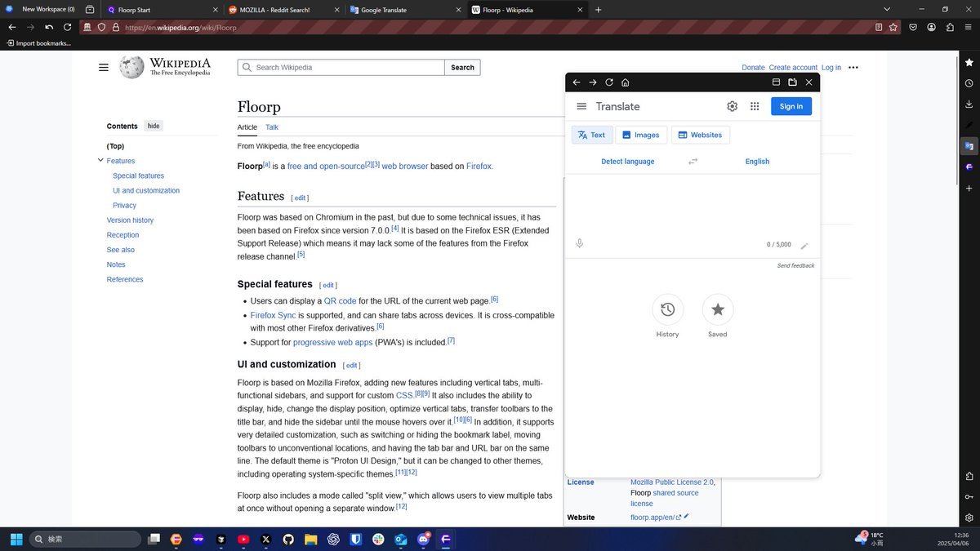The height and width of the screenshot is (551, 980).
Task: Open the Log in link
Action: click(x=831, y=68)
